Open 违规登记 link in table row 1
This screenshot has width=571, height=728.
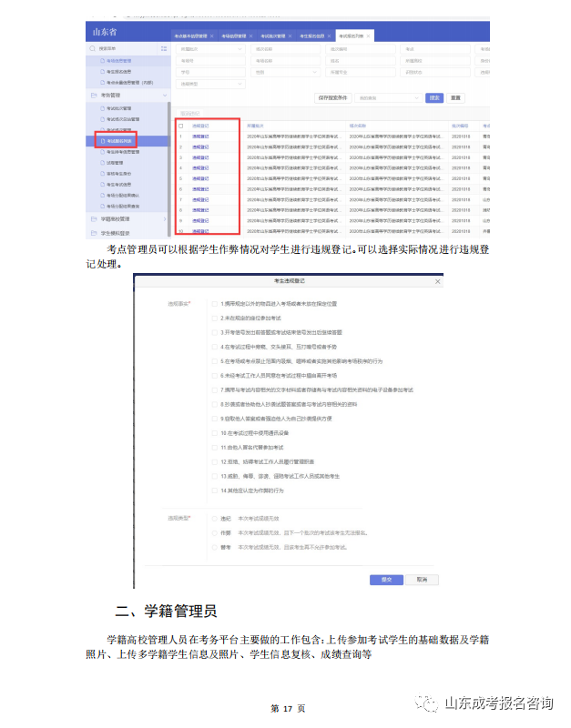[200, 136]
